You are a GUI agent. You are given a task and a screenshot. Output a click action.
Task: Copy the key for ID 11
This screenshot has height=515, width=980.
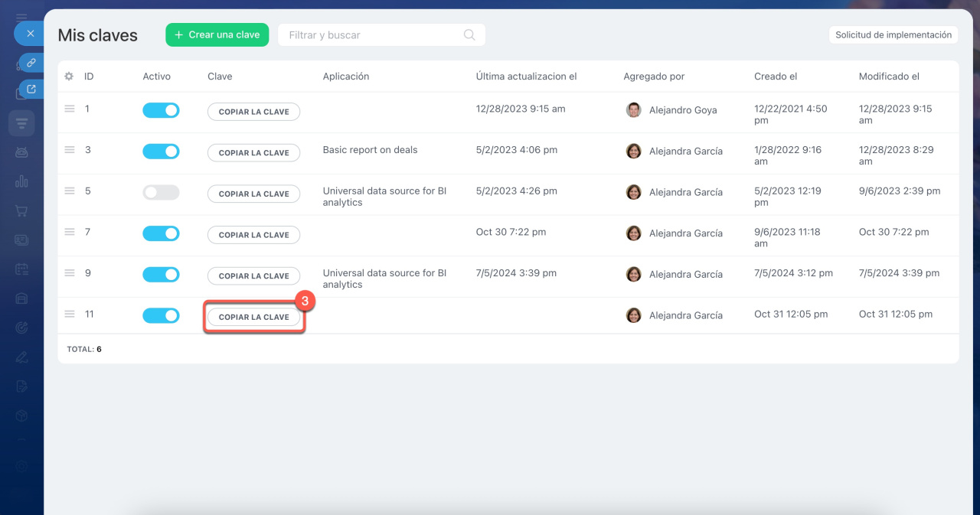click(x=253, y=317)
